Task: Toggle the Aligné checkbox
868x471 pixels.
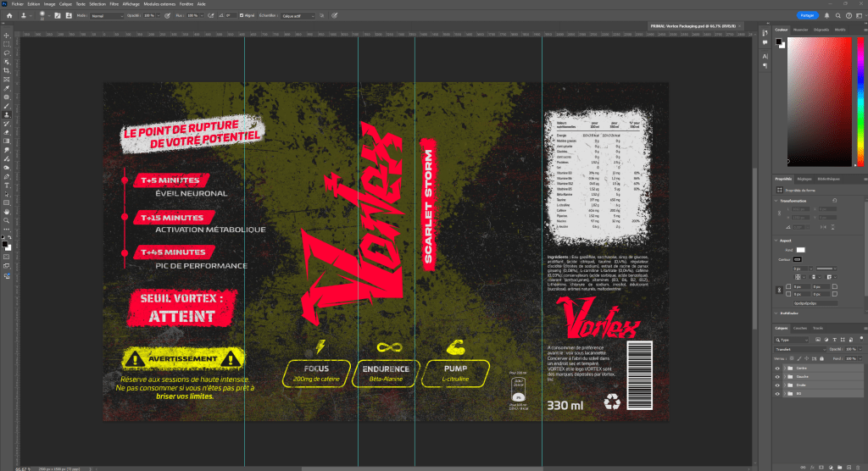Action: (242, 15)
